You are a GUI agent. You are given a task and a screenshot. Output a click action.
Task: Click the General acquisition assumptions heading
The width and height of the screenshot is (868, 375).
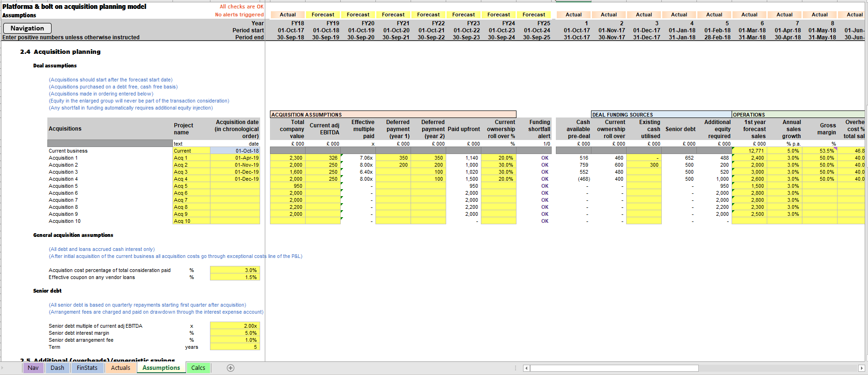tap(73, 235)
